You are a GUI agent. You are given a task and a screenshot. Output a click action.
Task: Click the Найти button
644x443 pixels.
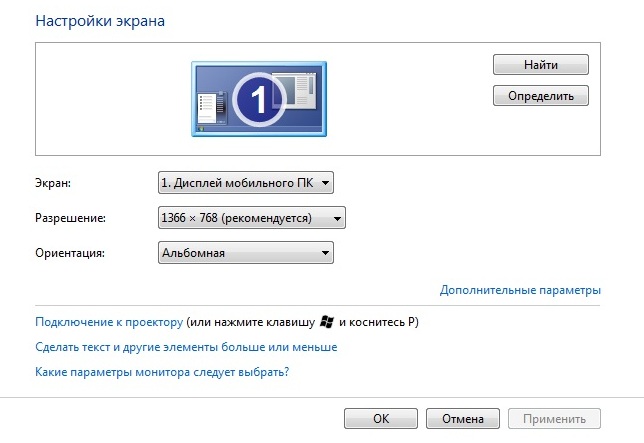pyautogui.click(x=540, y=64)
